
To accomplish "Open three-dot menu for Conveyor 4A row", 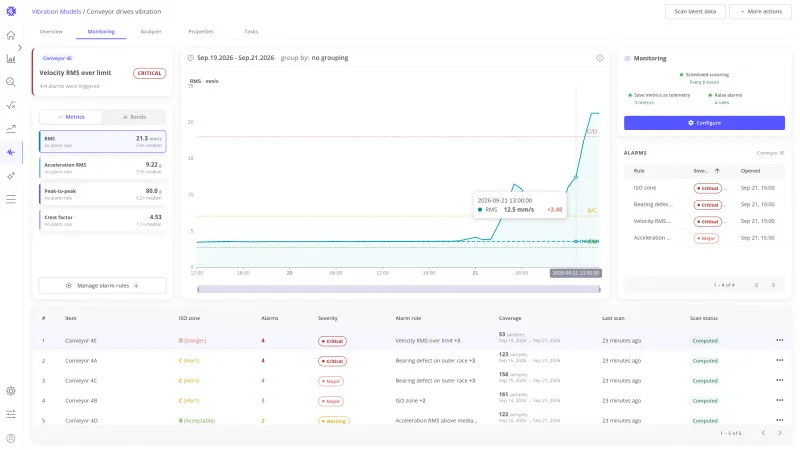I will point(780,360).
